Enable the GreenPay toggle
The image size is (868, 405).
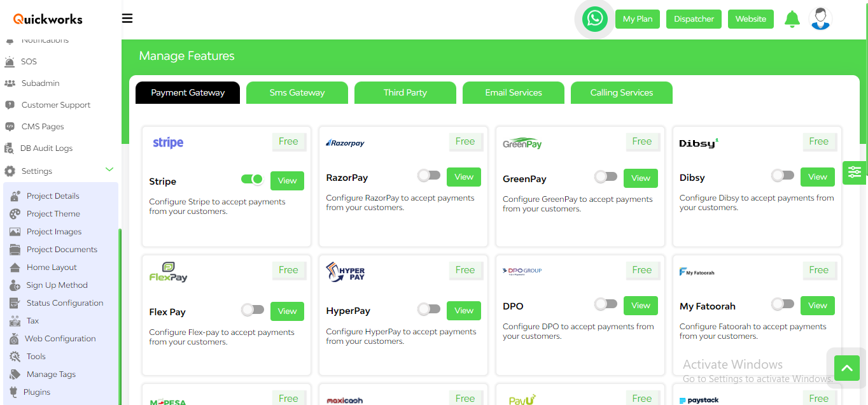(x=606, y=176)
